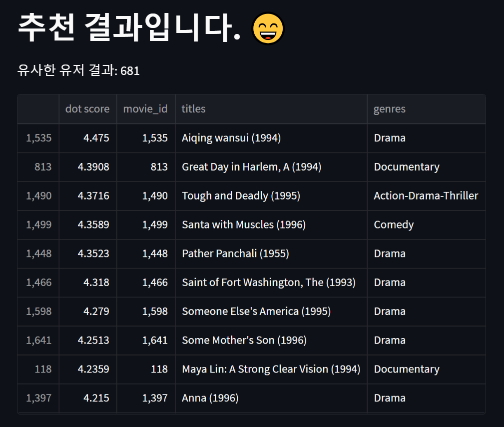Click dot score value 4.3908
The image size is (504, 427).
click(x=88, y=167)
